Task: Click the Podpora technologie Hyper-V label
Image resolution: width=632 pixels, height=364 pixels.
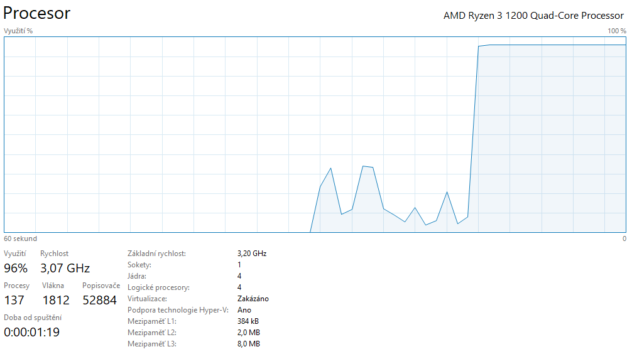Action: click(x=177, y=310)
